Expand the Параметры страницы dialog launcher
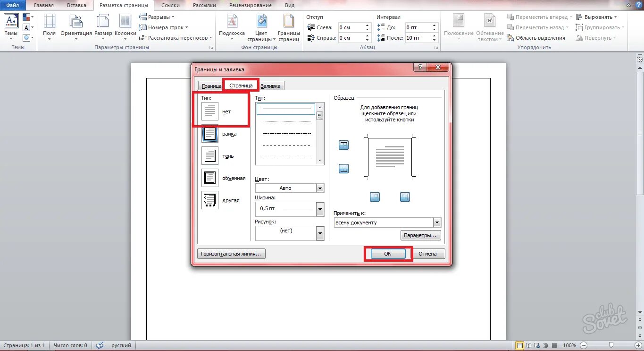Screen dimensions: 644x351 (211, 48)
